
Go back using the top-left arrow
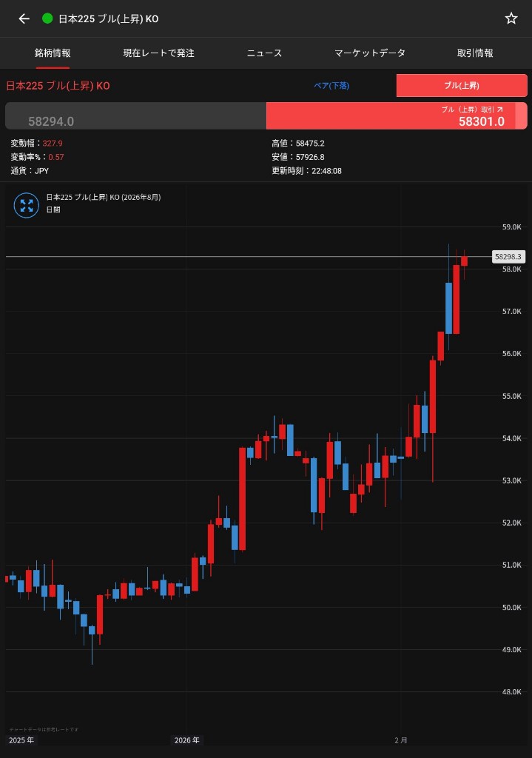(x=24, y=19)
